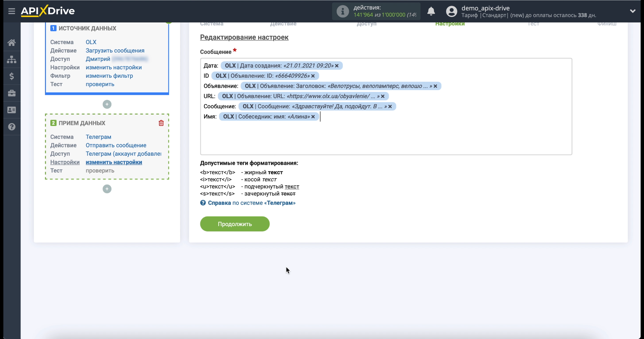The height and width of the screenshot is (339, 644).
Task: Remove the Объявление ID tag
Action: (x=313, y=76)
